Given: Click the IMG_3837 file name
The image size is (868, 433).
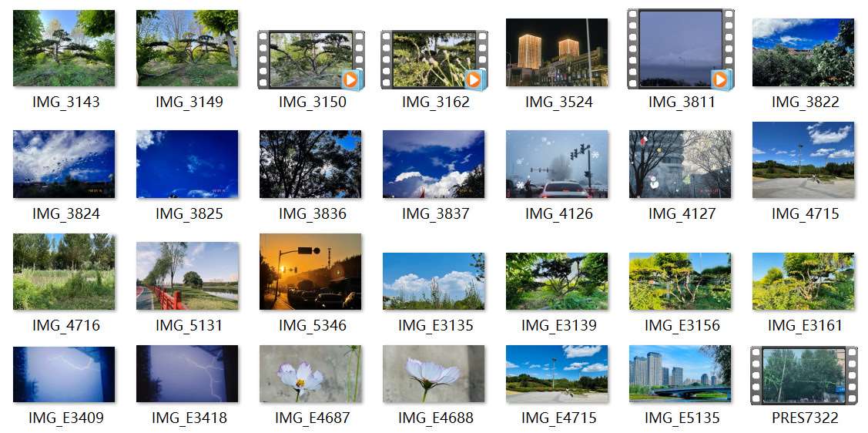Looking at the screenshot, I should tap(436, 213).
